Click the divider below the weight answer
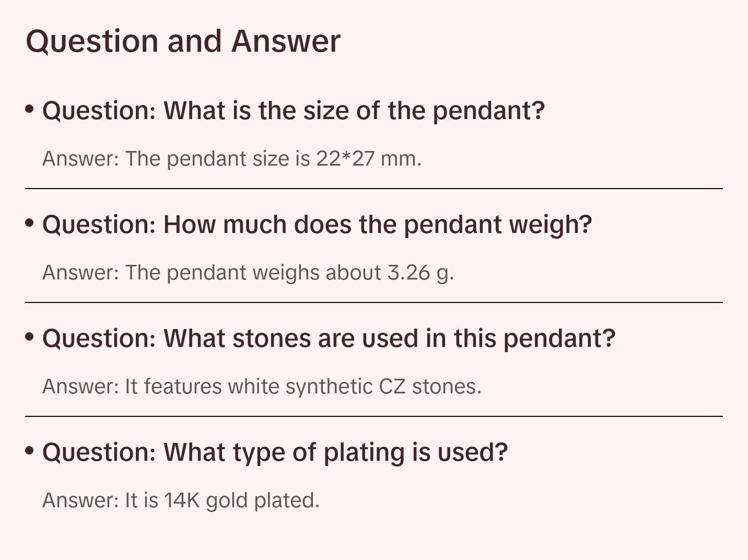Viewport: 748px width, 560px height. point(374,302)
